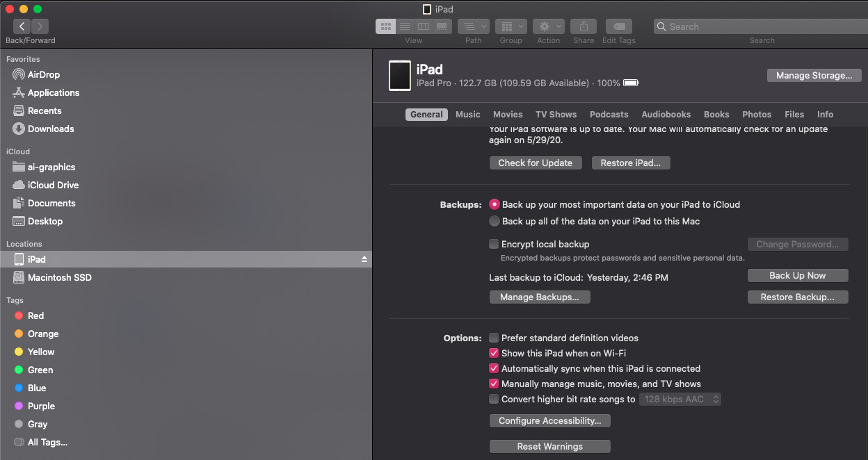Select the General tab
The height and width of the screenshot is (460, 868).
[x=426, y=115]
